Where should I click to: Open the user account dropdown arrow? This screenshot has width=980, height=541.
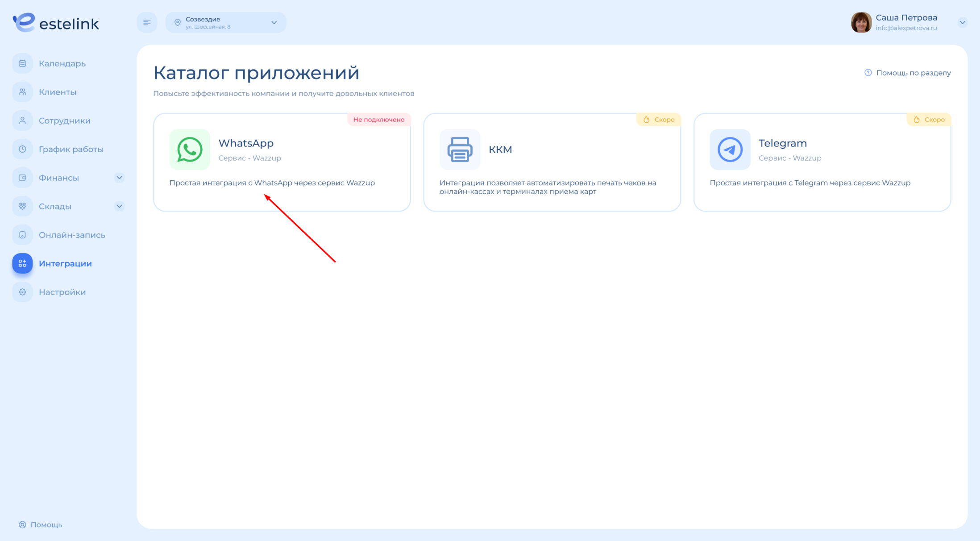click(x=963, y=22)
